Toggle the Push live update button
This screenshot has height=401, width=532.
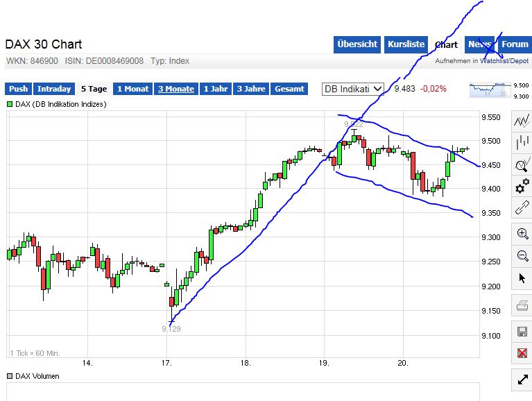click(x=18, y=89)
